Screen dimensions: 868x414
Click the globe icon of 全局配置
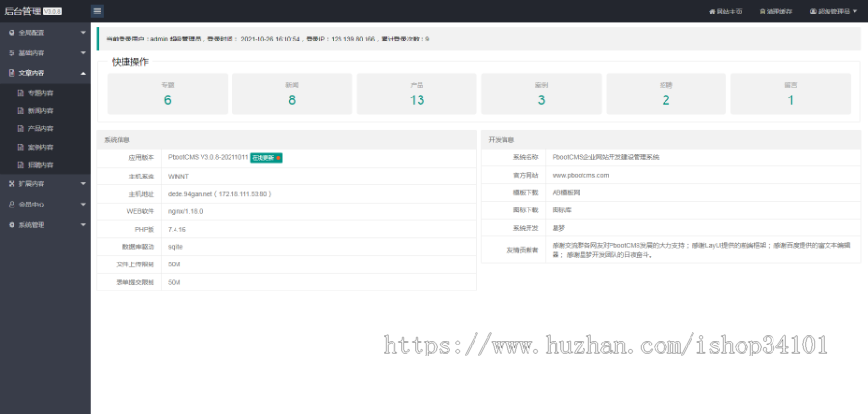[x=12, y=33]
